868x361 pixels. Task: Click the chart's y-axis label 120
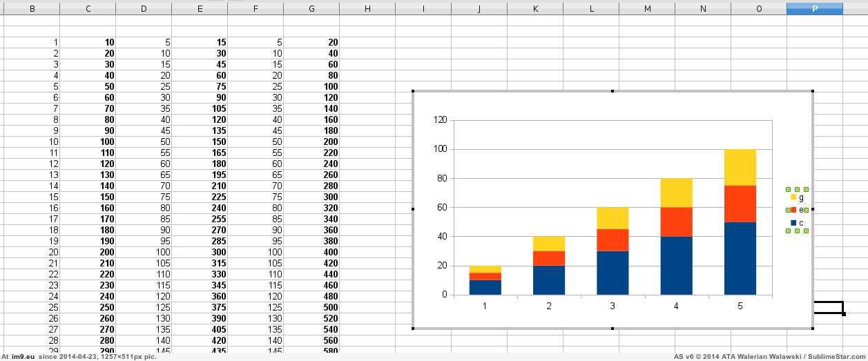(439, 120)
